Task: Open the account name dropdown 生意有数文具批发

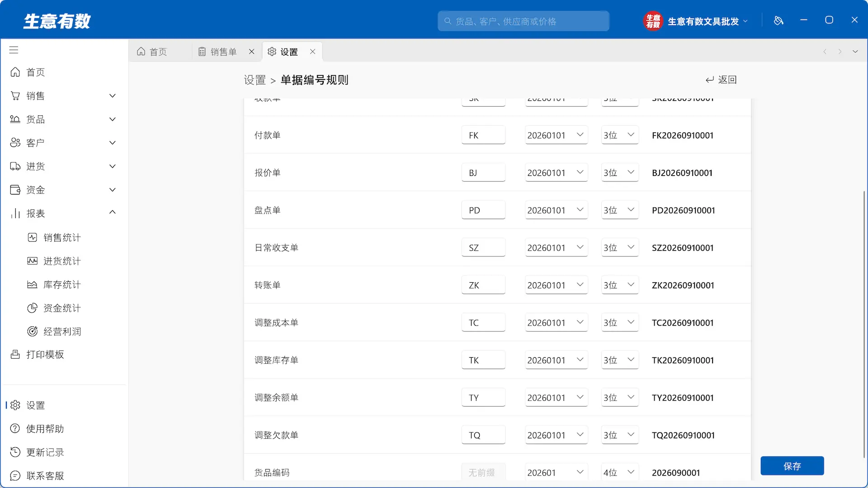Action: [x=708, y=21]
